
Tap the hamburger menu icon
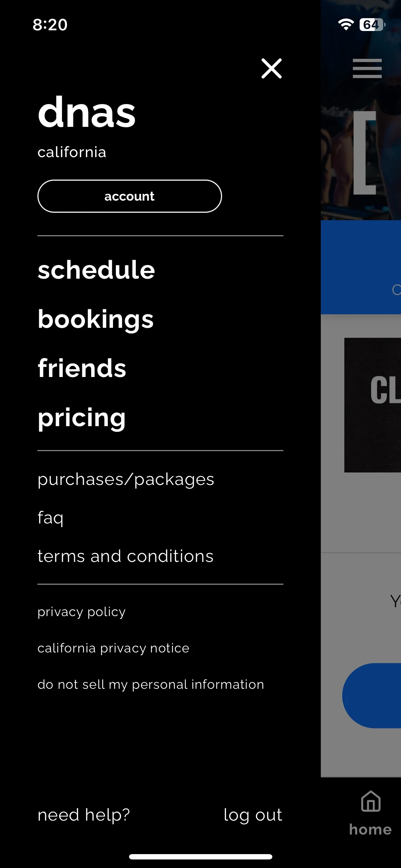click(x=367, y=68)
